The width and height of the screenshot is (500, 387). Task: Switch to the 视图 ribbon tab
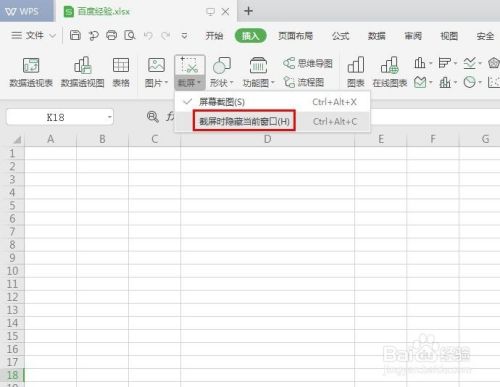tap(449, 36)
